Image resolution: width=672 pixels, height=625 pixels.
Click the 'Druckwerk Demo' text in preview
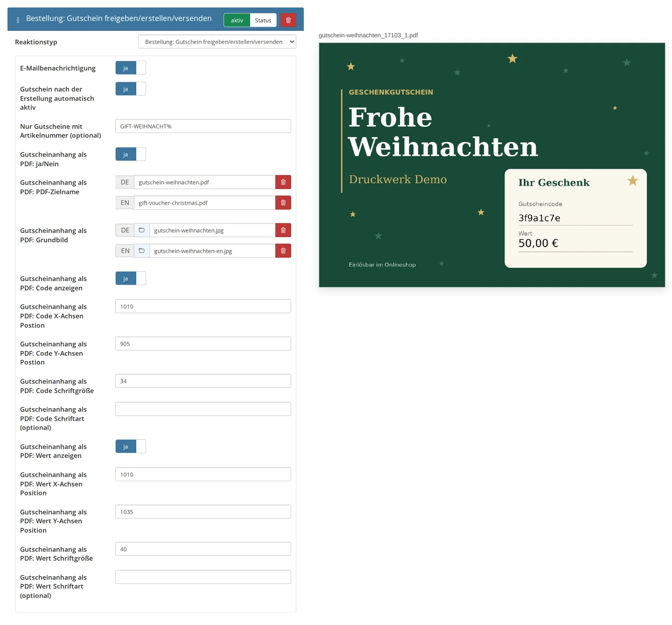click(398, 180)
